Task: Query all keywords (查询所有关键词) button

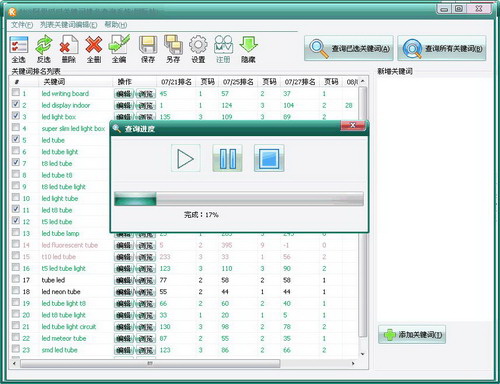Action: pyautogui.click(x=442, y=48)
